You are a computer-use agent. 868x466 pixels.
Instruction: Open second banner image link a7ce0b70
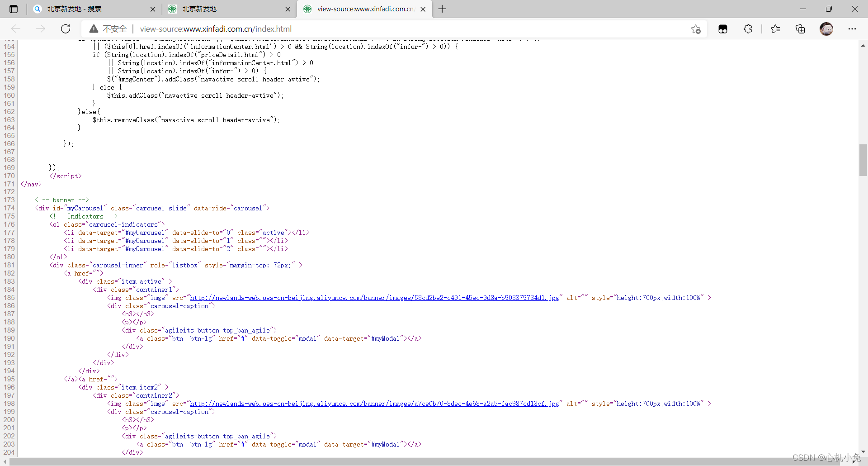tap(374, 404)
